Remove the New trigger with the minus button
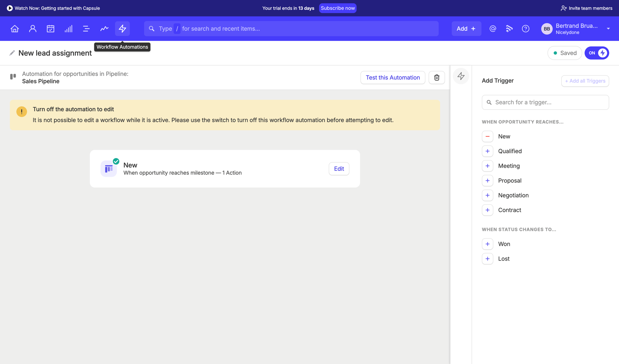619x364 pixels. (487, 136)
